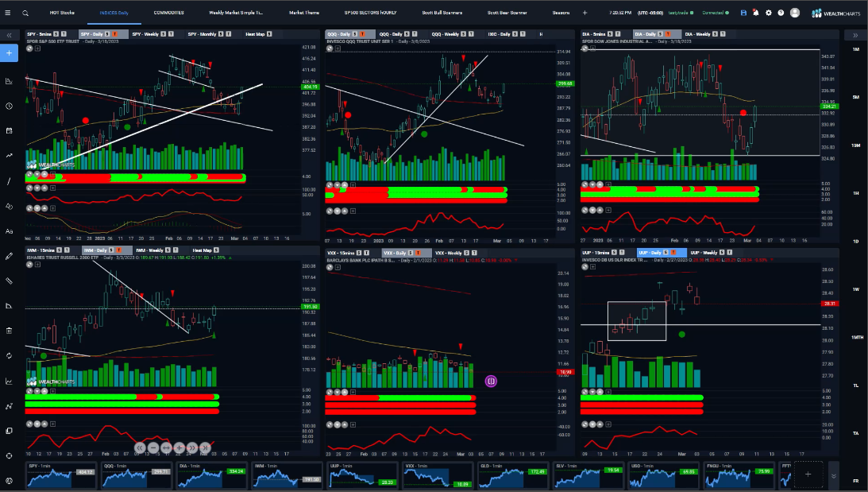Click the rewind double-left chart control
868x492 pixels.
click(140, 447)
